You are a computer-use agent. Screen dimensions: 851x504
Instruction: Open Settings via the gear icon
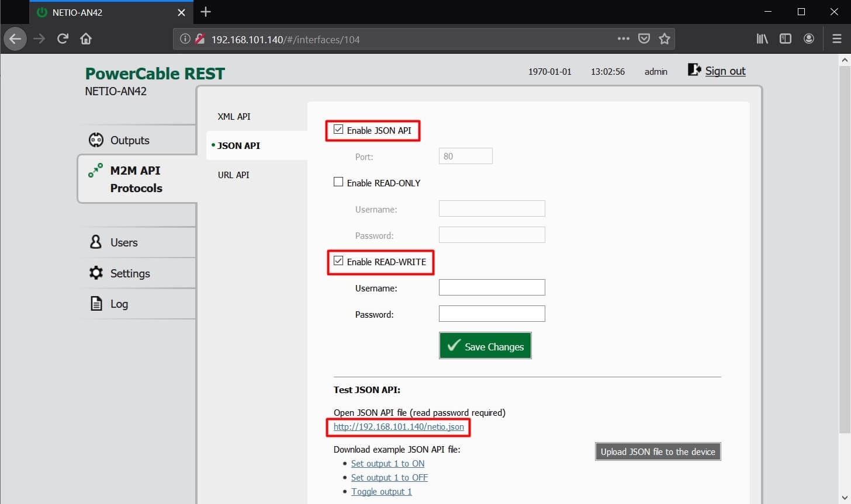pyautogui.click(x=96, y=273)
